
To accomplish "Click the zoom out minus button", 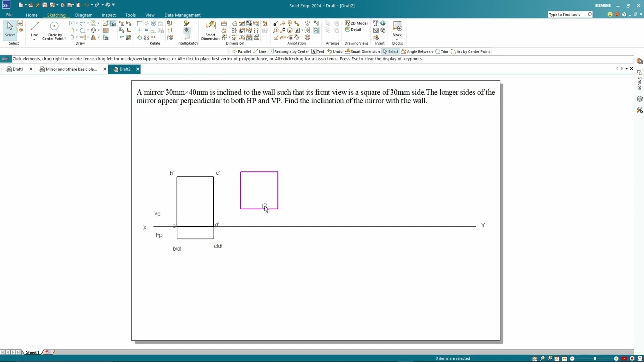I will pyautogui.click(x=572, y=358).
